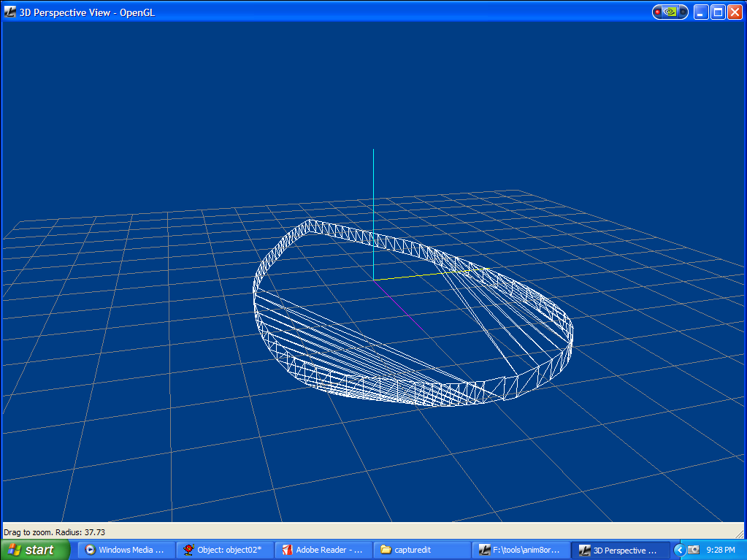The height and width of the screenshot is (560, 747).
Task: Click the 9:28 PM clock
Action: coord(720,550)
